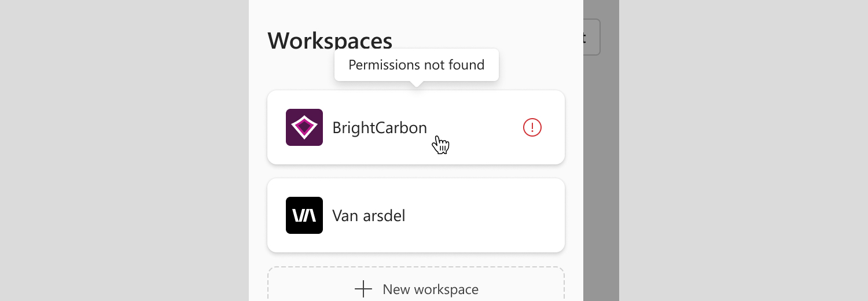Click the 'Permissions not found' tooltip
This screenshot has width=868, height=301.
pos(417,65)
